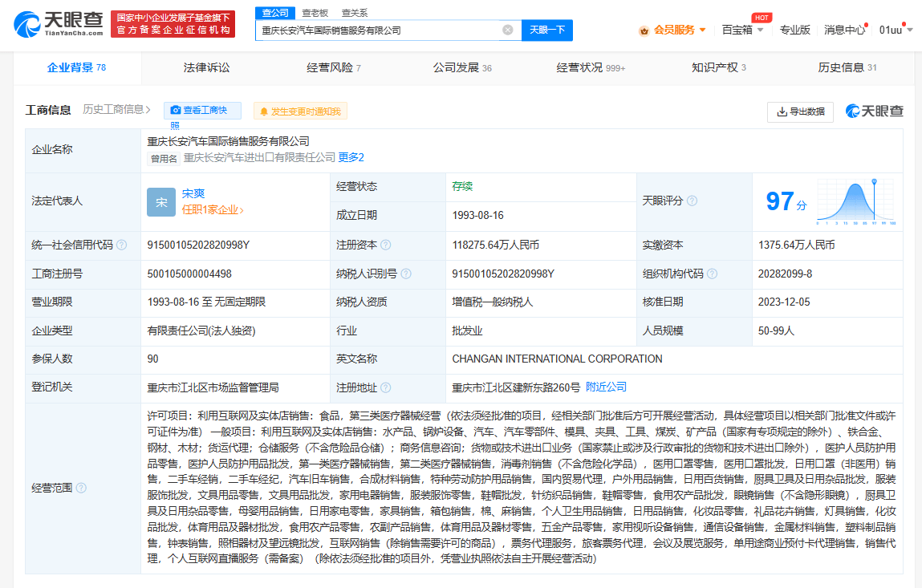Image resolution: width=922 pixels, height=588 pixels.
Task: Click help icon next to 统一社会信用代码
Action: pyautogui.click(x=122, y=245)
